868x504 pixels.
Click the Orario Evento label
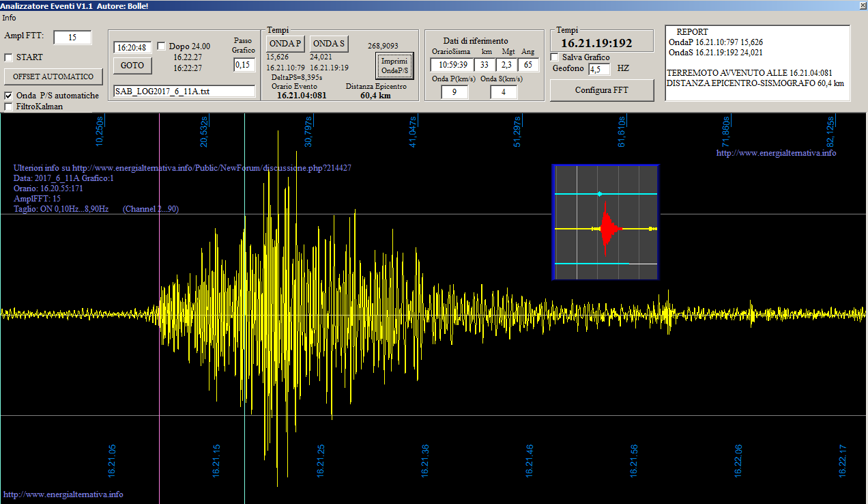click(x=295, y=87)
